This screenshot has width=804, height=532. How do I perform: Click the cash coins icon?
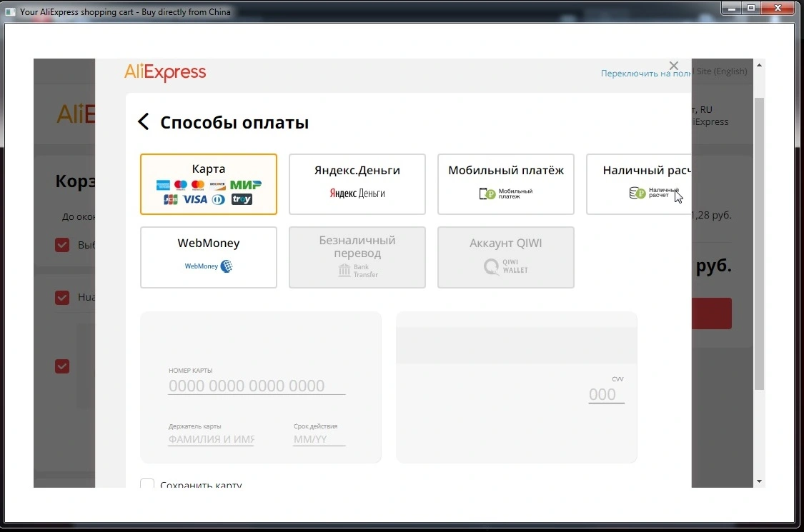[x=637, y=193]
